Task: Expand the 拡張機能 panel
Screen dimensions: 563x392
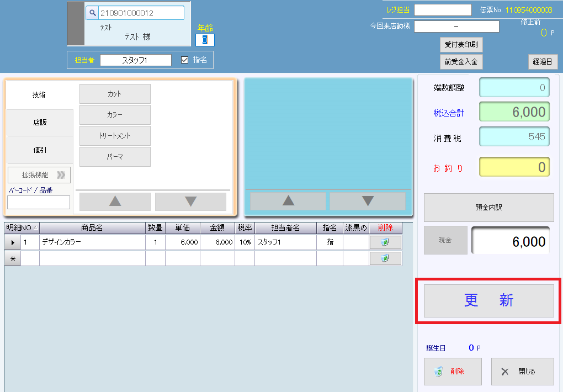Action: 39,175
